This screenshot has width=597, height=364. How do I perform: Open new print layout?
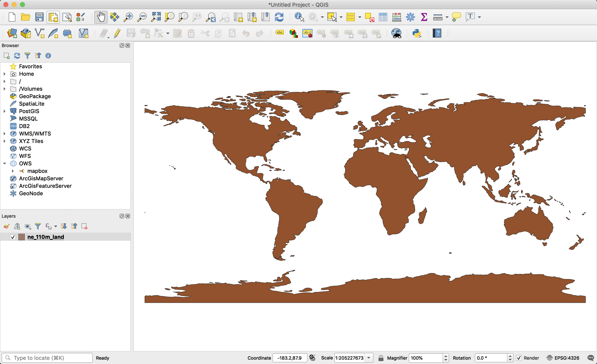pos(53,17)
